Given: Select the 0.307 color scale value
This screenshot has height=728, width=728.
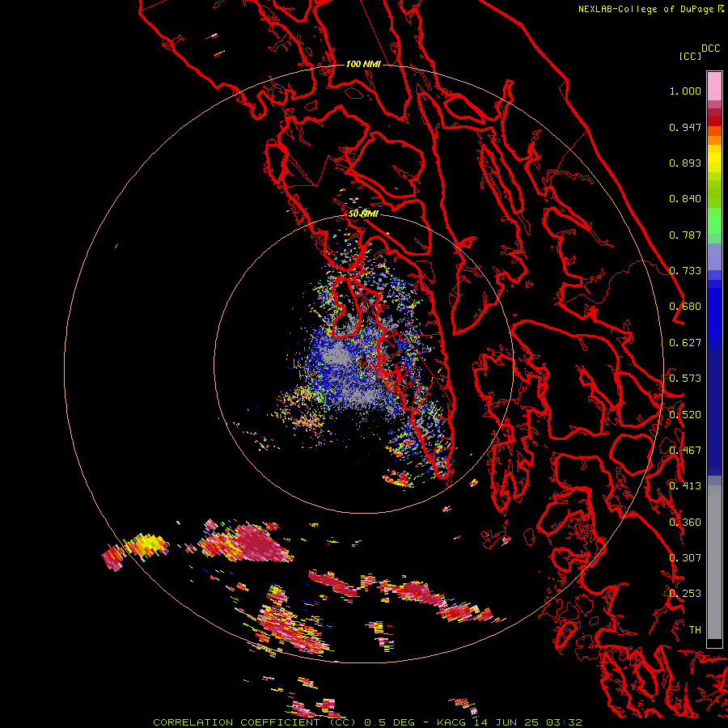Looking at the screenshot, I should (685, 558).
